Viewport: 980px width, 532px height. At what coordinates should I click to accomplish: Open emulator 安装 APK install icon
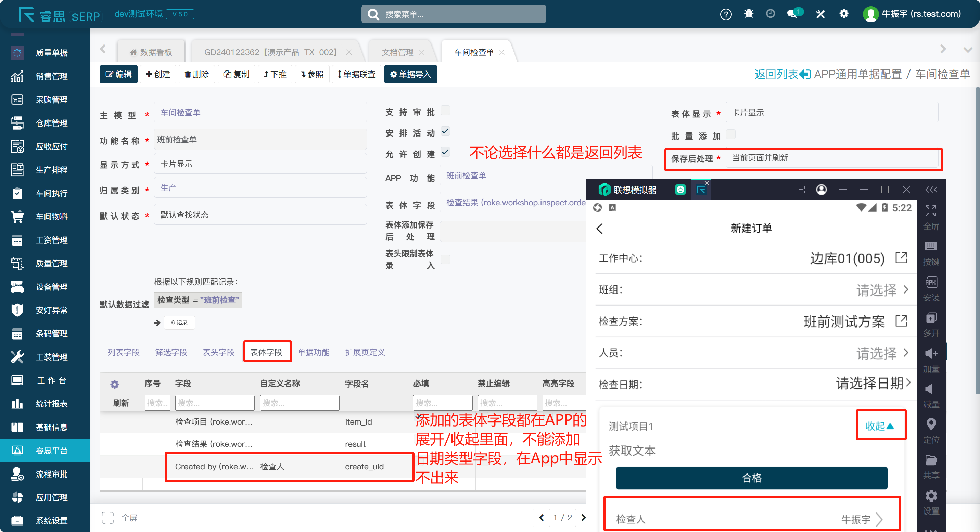click(x=931, y=283)
